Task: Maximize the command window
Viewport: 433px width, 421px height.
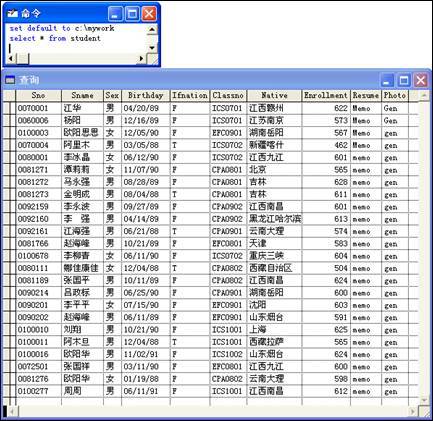Action: tap(132, 14)
